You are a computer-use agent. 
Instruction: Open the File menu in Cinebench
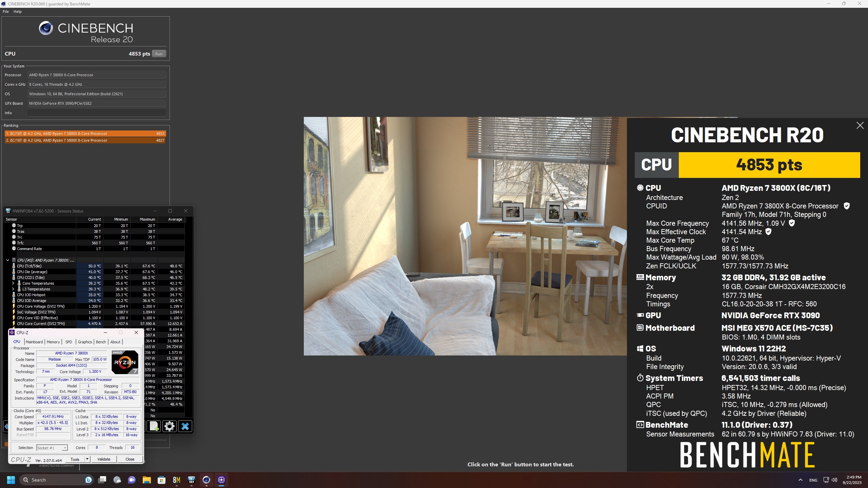coord(6,12)
